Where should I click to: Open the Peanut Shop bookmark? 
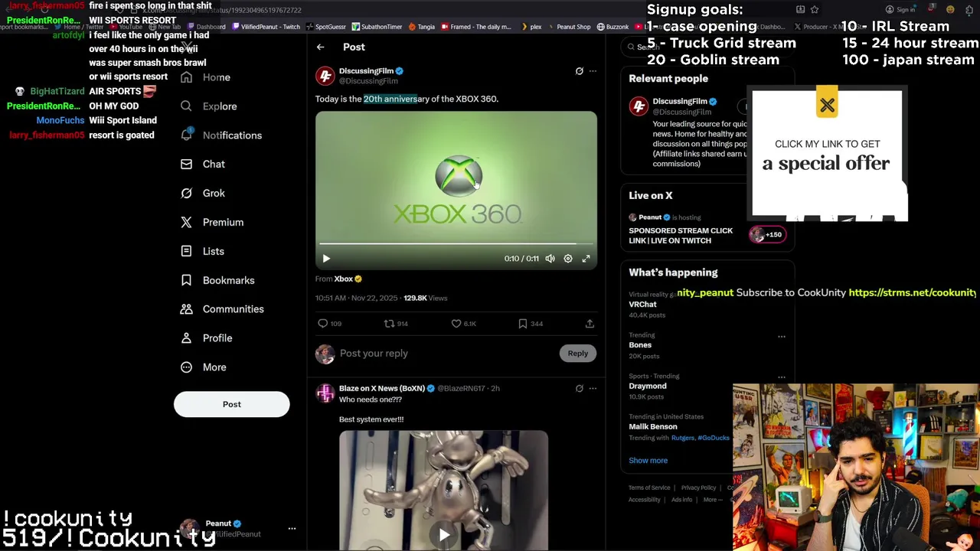[568, 27]
